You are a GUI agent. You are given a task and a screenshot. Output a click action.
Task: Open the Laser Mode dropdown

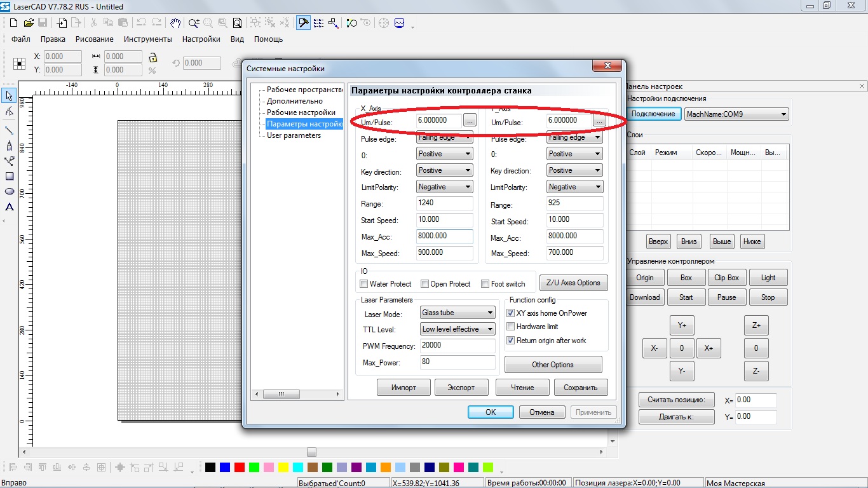point(458,313)
